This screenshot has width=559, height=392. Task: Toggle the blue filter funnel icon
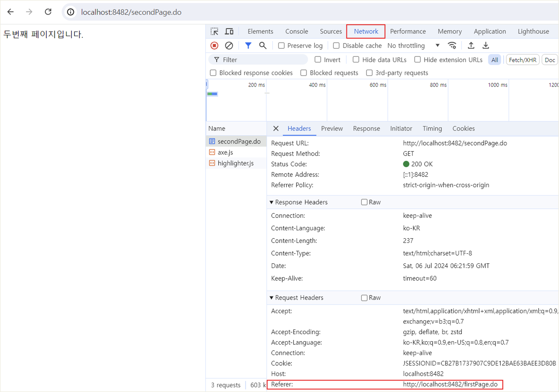click(248, 46)
